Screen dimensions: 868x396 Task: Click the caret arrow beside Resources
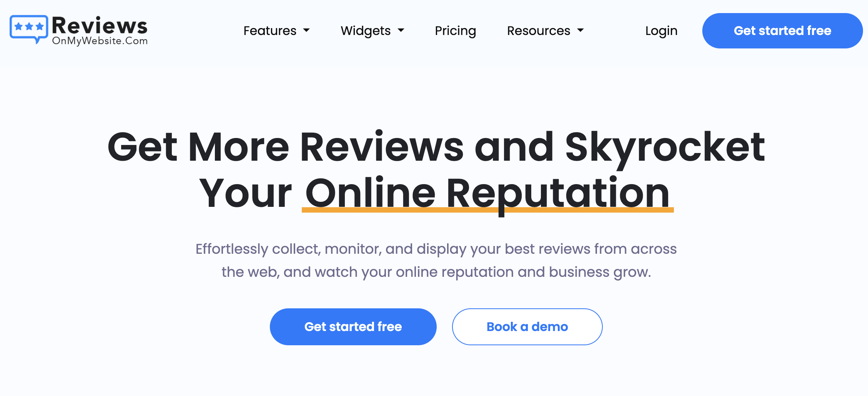click(x=580, y=30)
